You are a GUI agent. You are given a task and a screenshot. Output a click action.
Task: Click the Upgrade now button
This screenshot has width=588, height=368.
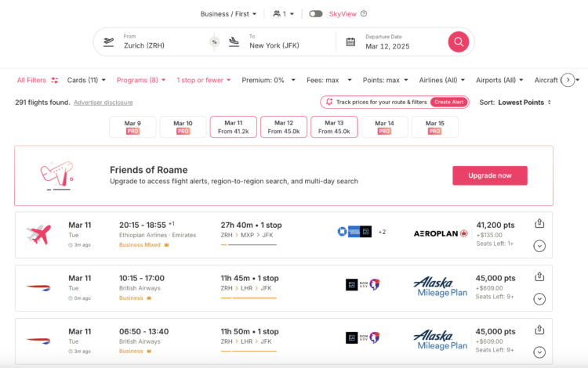[490, 175]
